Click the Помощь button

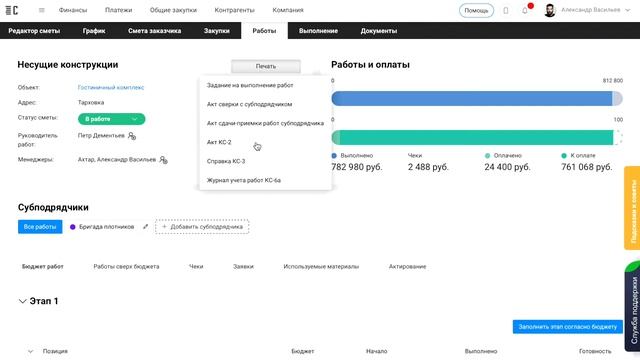[x=476, y=11]
